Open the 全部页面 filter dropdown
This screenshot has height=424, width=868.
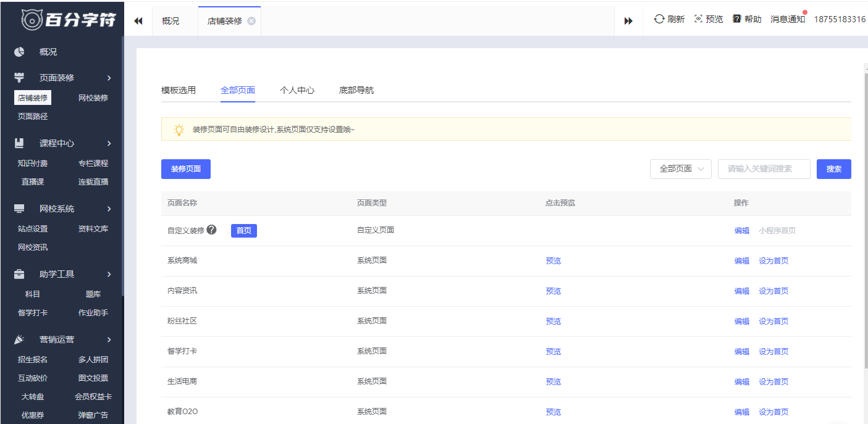pos(681,169)
